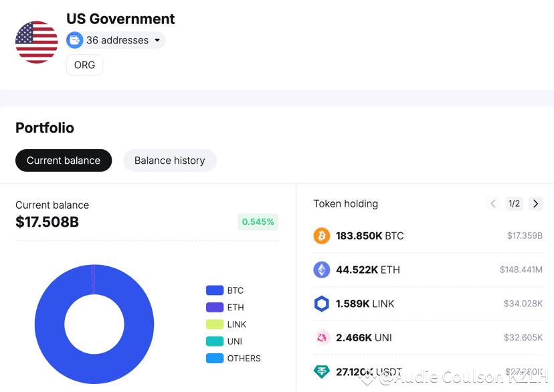Click the Bitcoin chain icon in the addresses pill
554x392 pixels.
coord(74,40)
